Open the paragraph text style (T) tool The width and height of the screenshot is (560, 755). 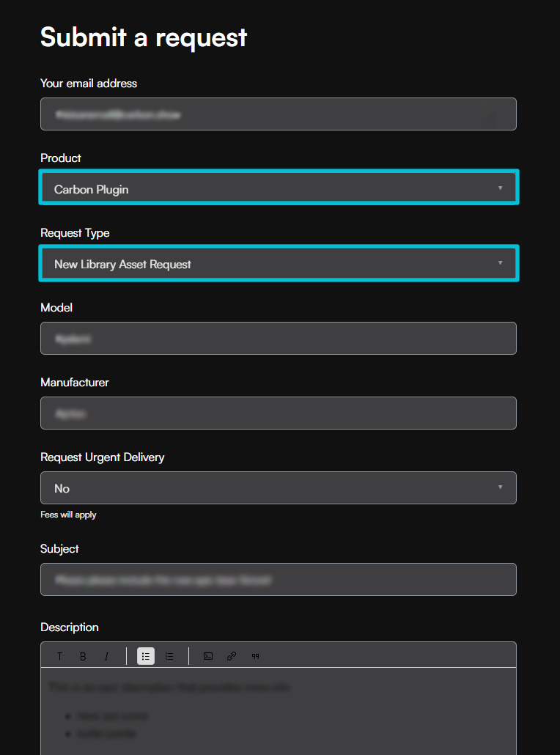pyautogui.click(x=60, y=656)
